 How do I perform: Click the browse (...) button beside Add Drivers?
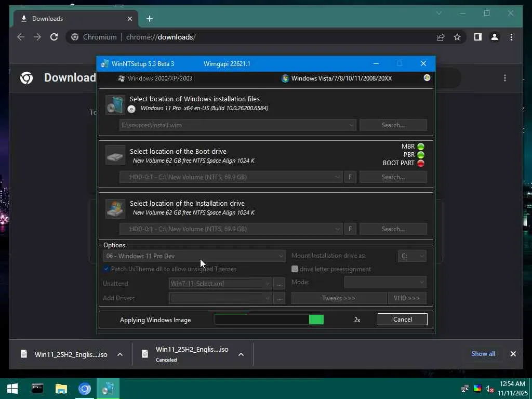pyautogui.click(x=279, y=298)
